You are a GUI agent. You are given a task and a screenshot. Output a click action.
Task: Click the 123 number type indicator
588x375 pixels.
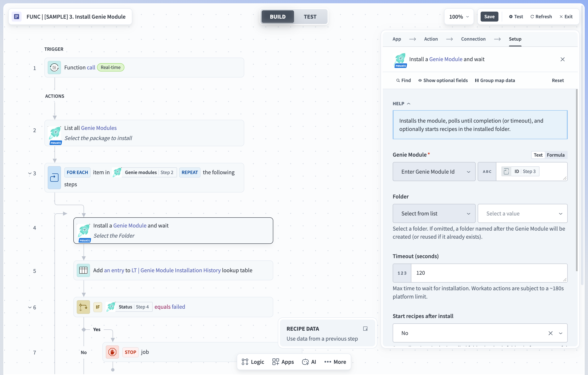[402, 273]
